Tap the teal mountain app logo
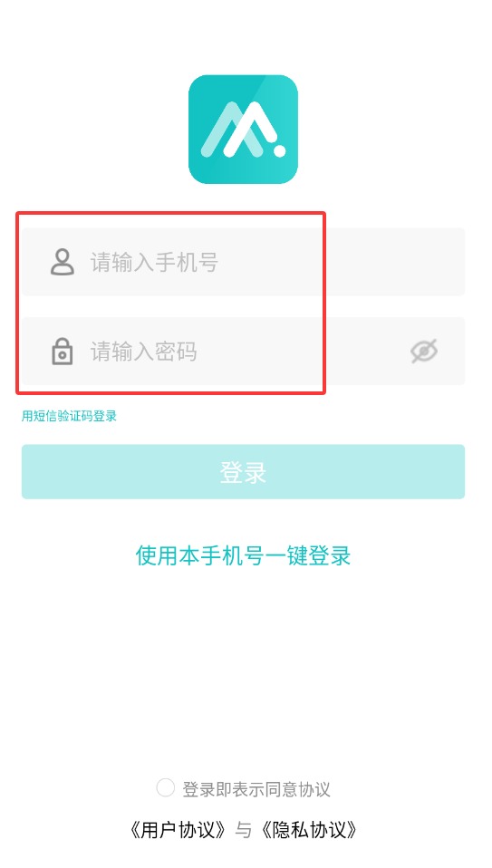The image size is (492, 868). (x=243, y=129)
